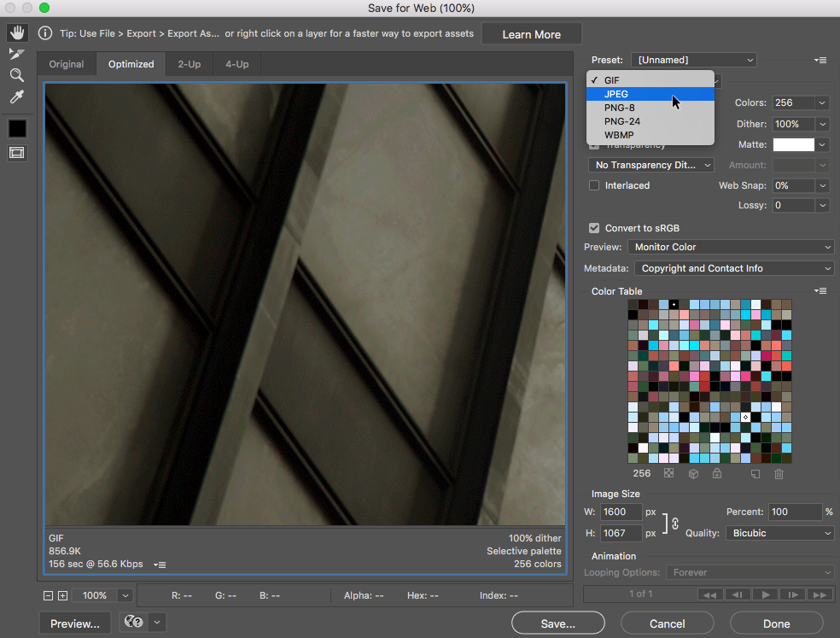
Task: Open the Quality Bicubic dropdown
Action: coord(779,533)
